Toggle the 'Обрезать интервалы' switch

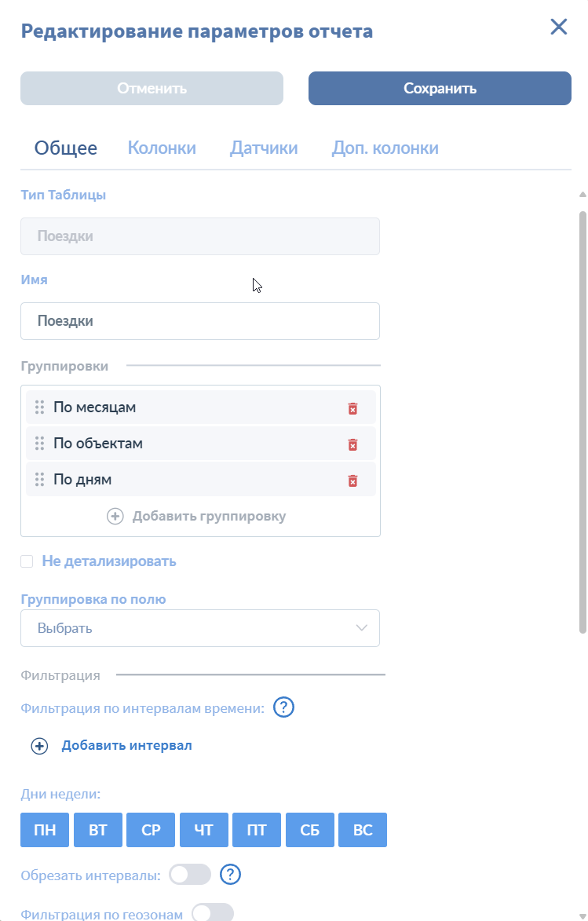190,874
